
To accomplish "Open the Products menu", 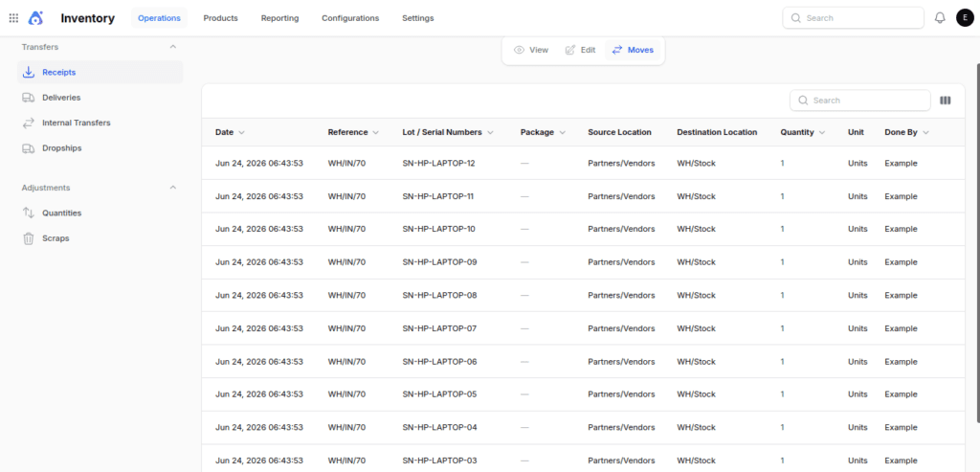I will [x=221, y=18].
